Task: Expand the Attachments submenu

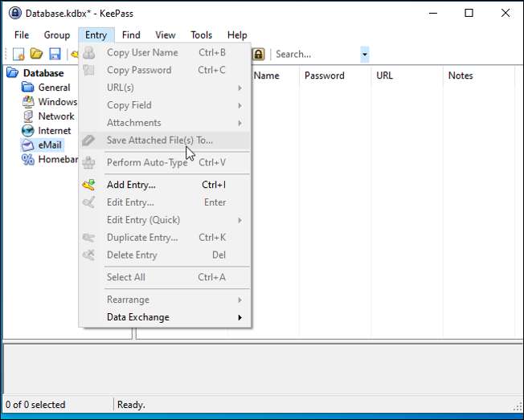Action: pos(239,123)
